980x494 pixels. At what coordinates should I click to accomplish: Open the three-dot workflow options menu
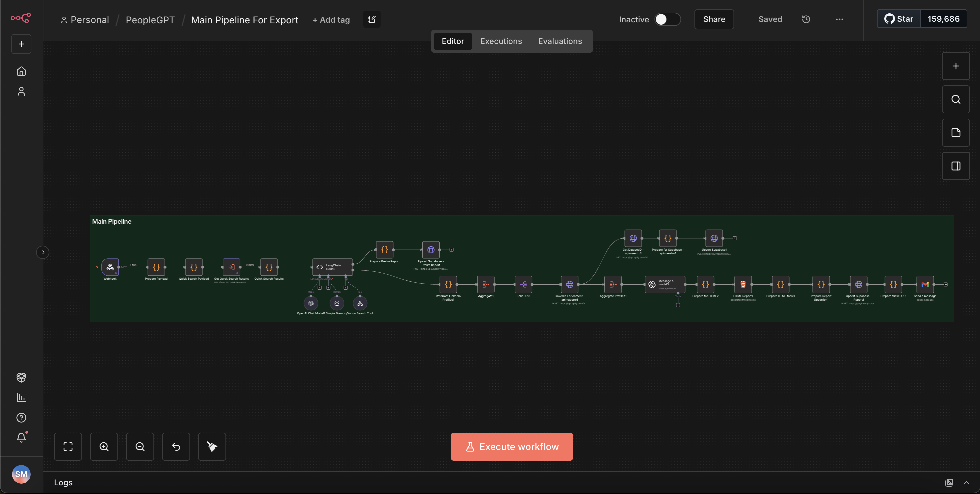[x=839, y=19]
